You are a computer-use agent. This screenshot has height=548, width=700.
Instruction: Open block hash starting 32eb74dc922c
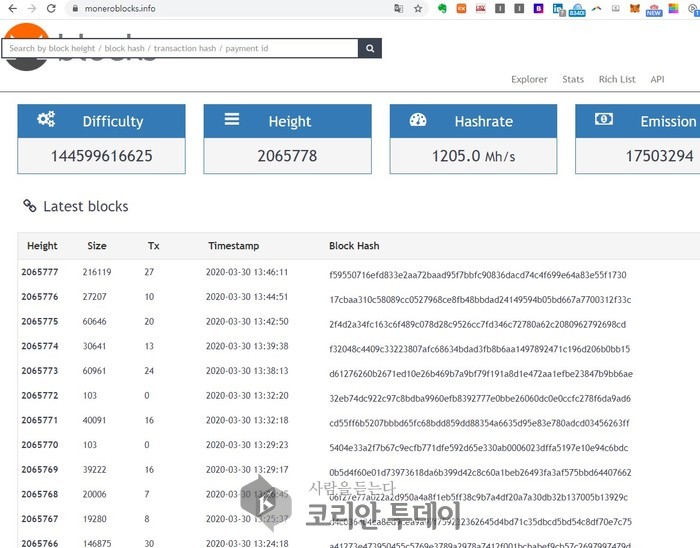[480, 399]
